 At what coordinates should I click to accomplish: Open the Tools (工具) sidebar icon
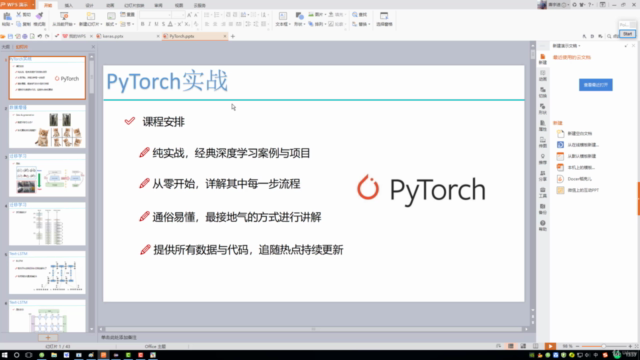point(542,192)
